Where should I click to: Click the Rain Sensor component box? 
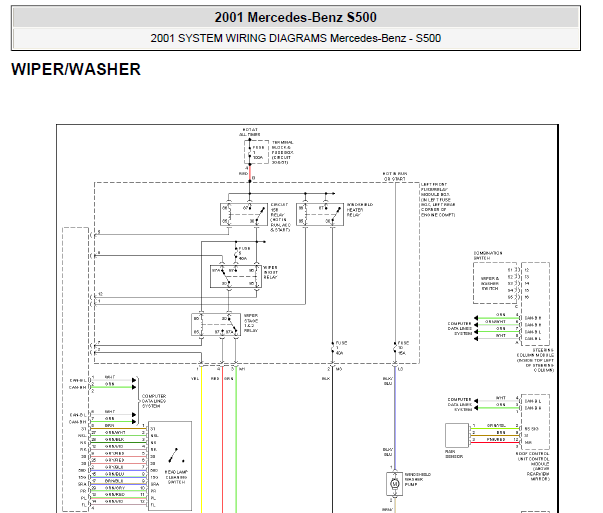[457, 435]
